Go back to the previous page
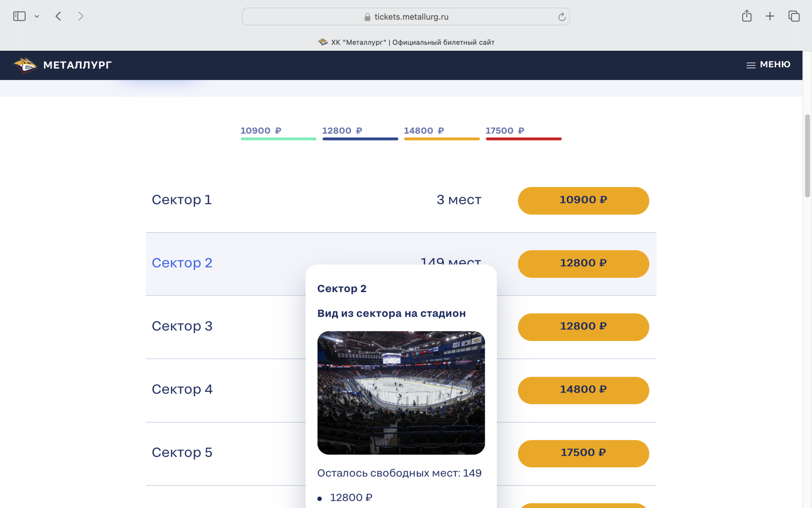This screenshot has width=812, height=508. pos(58,16)
